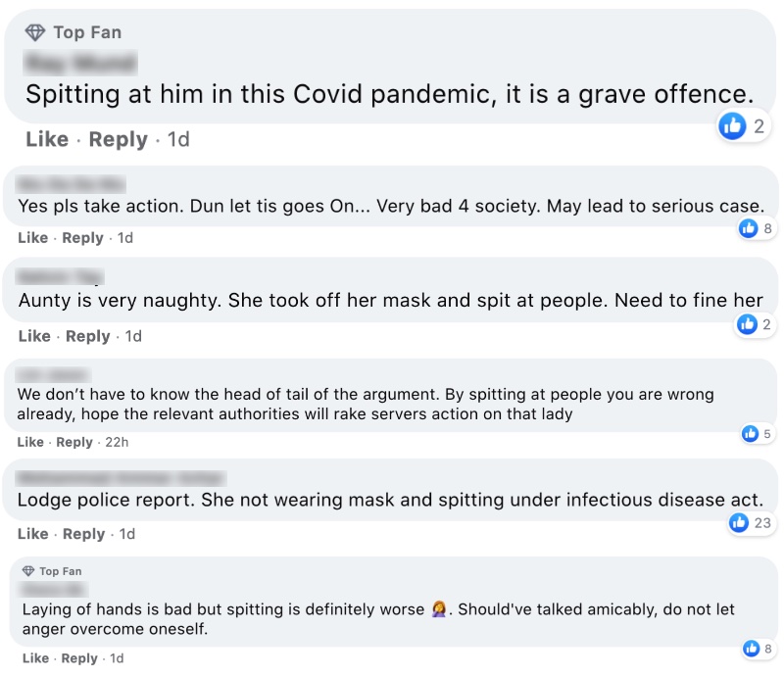Like the 'Laying of hands is bad' comment
Image resolution: width=784 pixels, height=677 pixels.
pyautogui.click(x=35, y=658)
